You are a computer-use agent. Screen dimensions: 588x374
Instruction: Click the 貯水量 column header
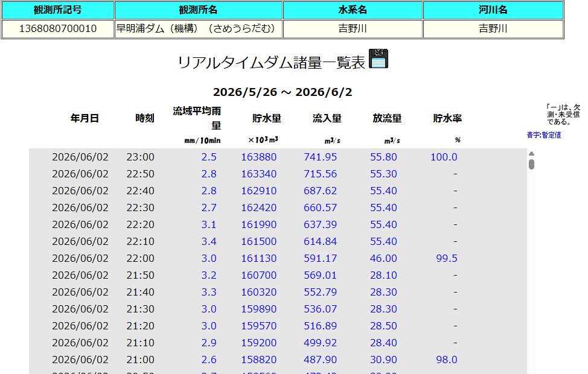(x=267, y=118)
